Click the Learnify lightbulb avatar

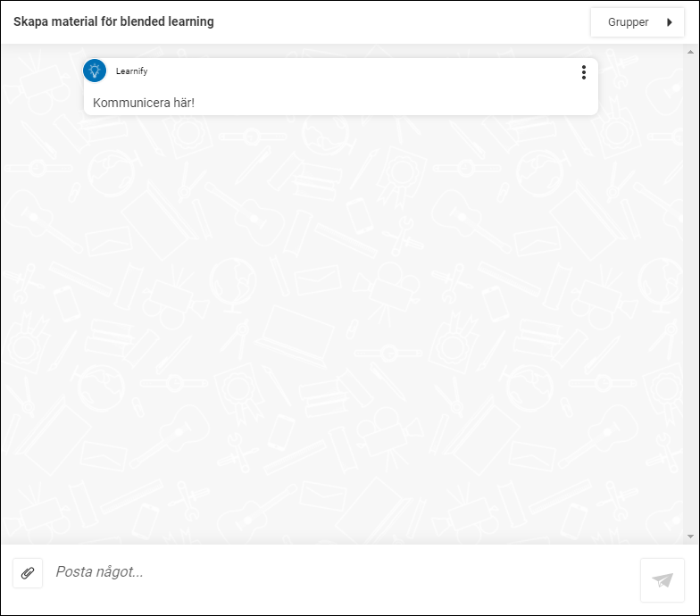point(95,71)
